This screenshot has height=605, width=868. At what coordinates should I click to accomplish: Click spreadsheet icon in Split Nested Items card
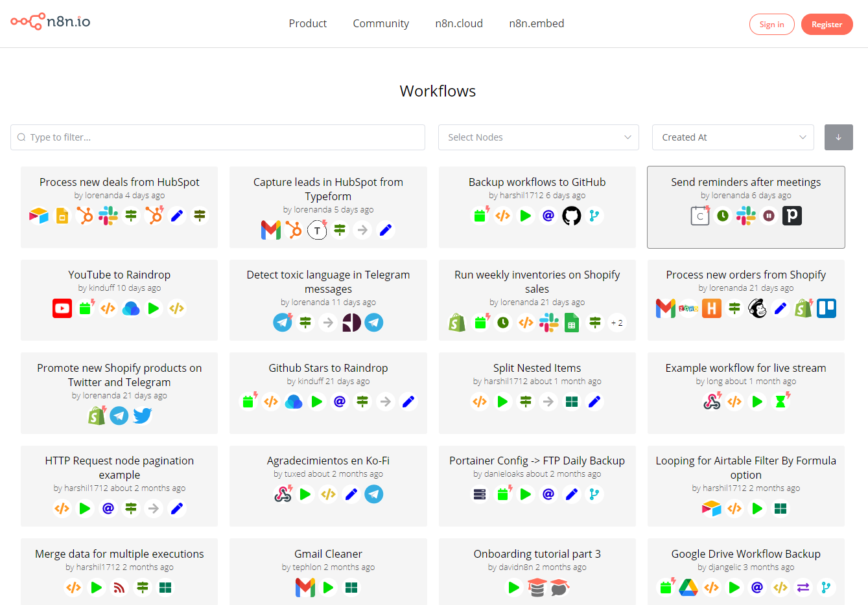tap(571, 402)
